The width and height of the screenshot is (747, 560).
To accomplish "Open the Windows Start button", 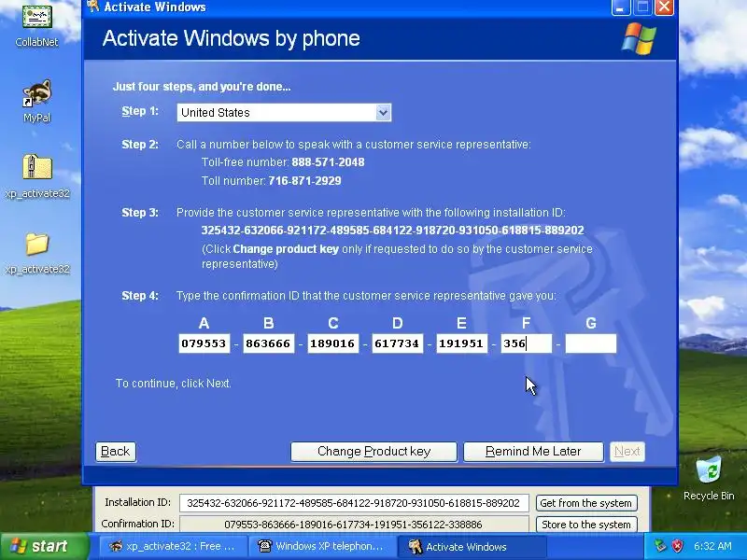I will pyautogui.click(x=44, y=546).
